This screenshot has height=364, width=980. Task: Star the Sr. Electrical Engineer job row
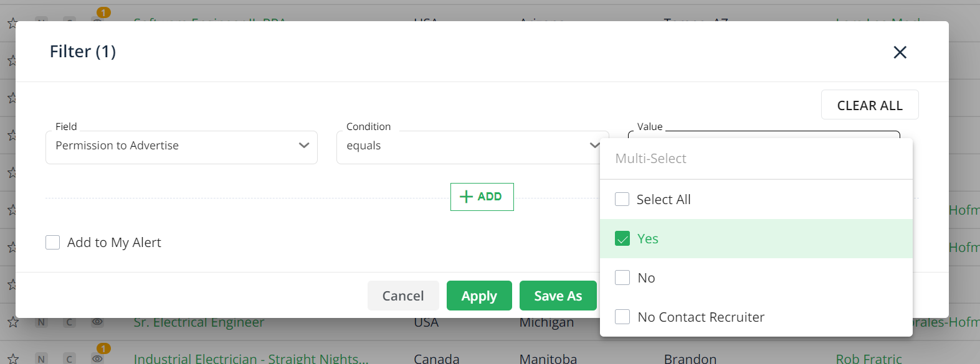point(12,322)
